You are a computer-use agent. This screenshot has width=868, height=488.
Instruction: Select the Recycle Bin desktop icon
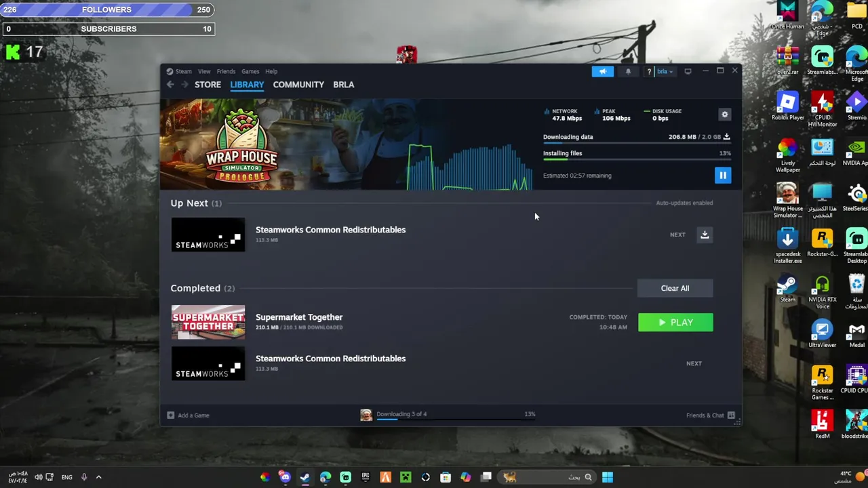click(x=856, y=292)
